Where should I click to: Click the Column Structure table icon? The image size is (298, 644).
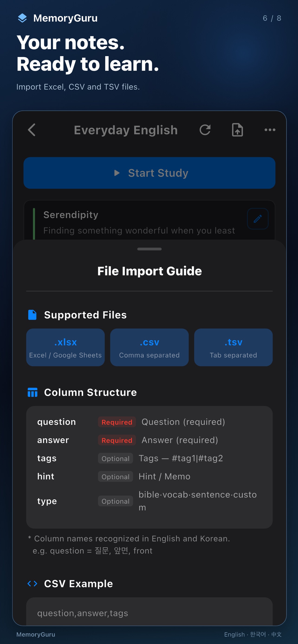32,392
